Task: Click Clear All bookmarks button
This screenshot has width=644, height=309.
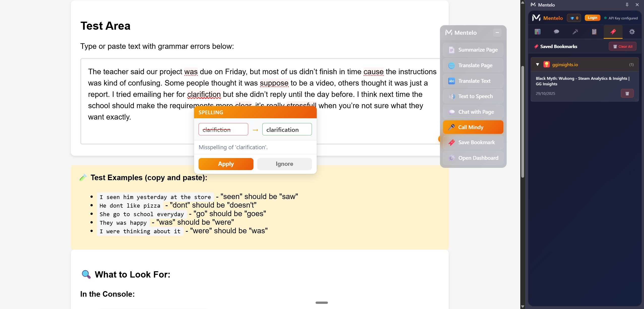Action: tap(622, 46)
